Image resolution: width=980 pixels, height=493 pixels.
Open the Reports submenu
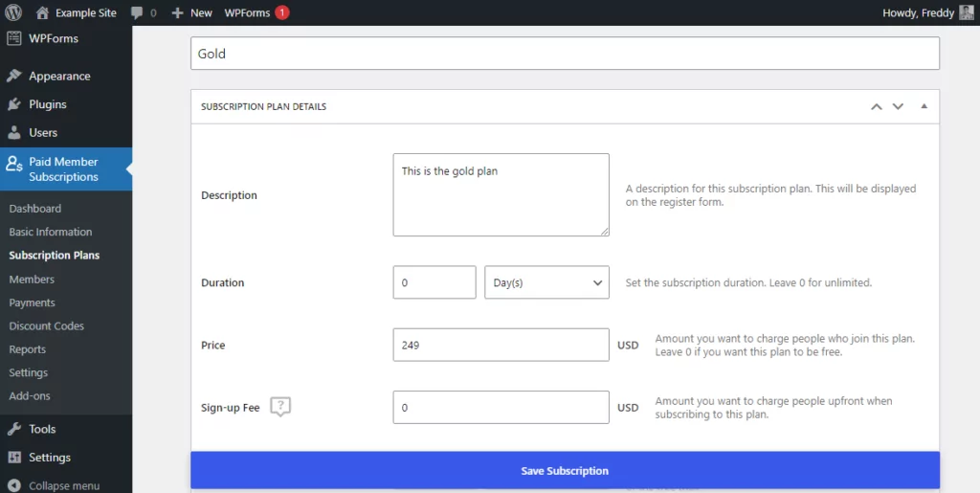28,349
